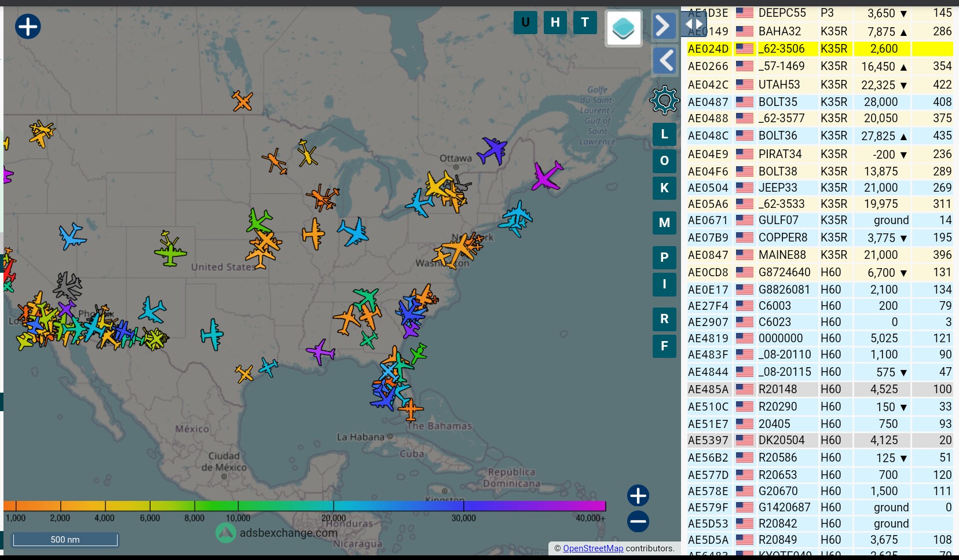Toggle the I map option button
The width and height of the screenshot is (959, 560).
click(x=664, y=284)
